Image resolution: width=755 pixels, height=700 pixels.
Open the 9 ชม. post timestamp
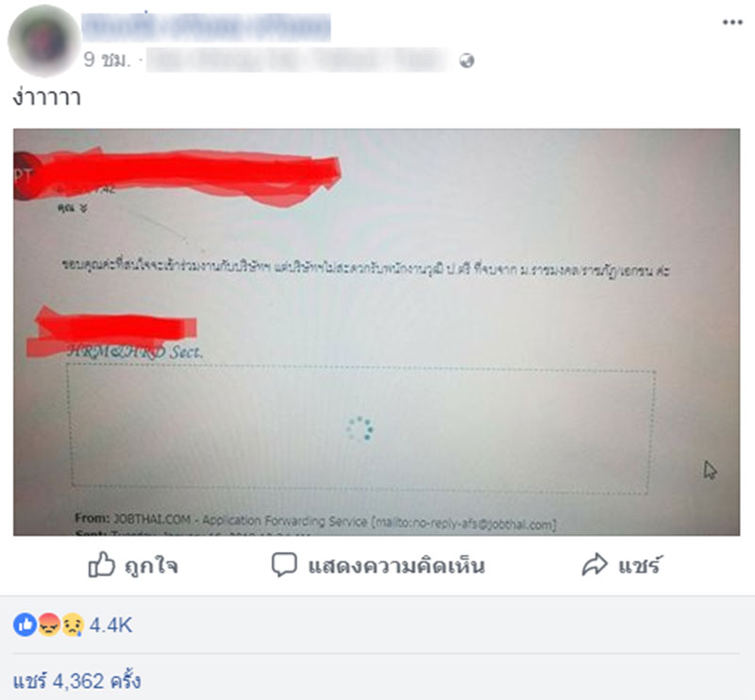pyautogui.click(x=107, y=60)
